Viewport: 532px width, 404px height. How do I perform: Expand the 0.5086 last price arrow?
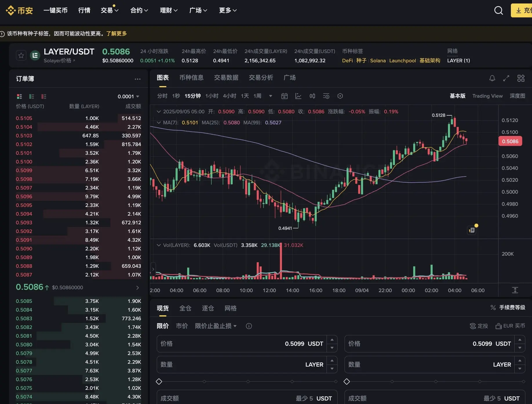pyautogui.click(x=137, y=287)
